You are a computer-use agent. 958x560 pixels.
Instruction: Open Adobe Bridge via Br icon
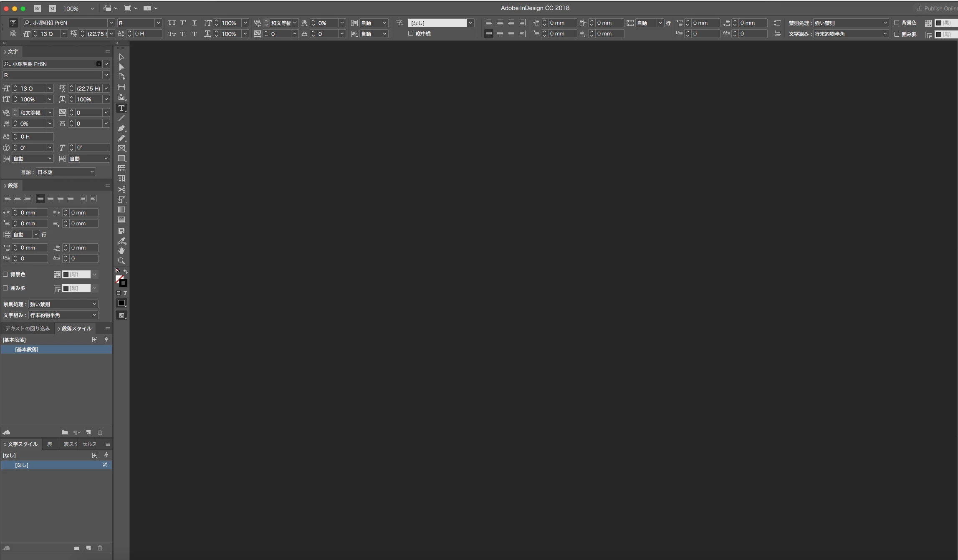click(38, 8)
